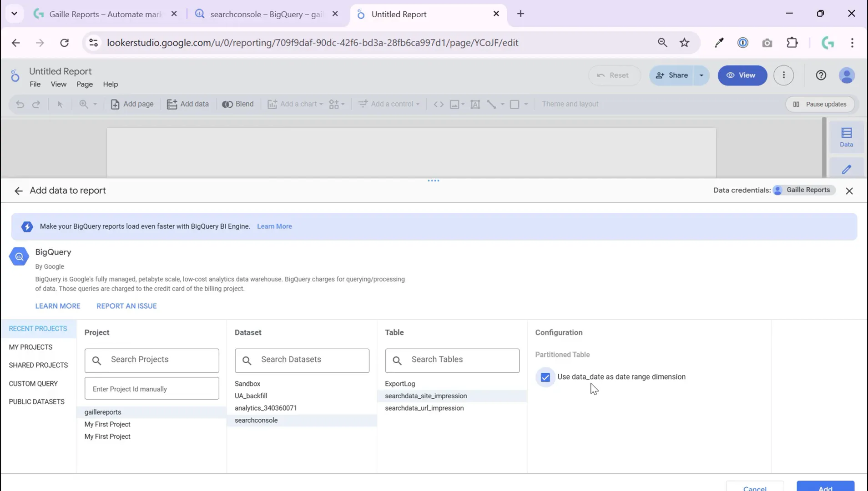Click the Blend button
The height and width of the screenshot is (491, 868).
tap(237, 104)
